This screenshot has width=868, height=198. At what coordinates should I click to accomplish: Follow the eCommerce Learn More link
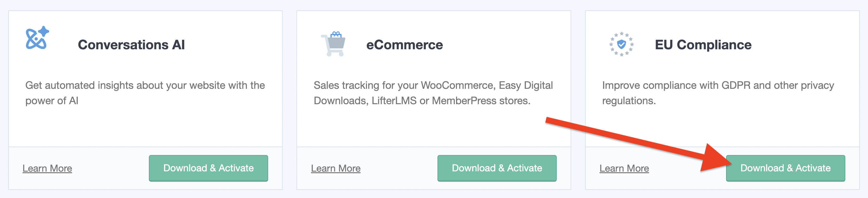tap(335, 169)
